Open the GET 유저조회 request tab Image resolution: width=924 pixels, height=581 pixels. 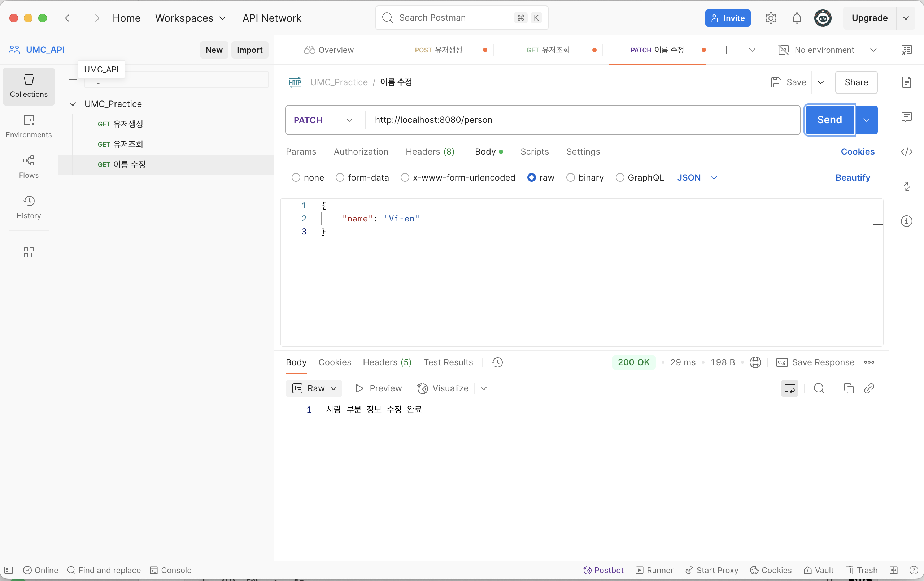(548, 50)
